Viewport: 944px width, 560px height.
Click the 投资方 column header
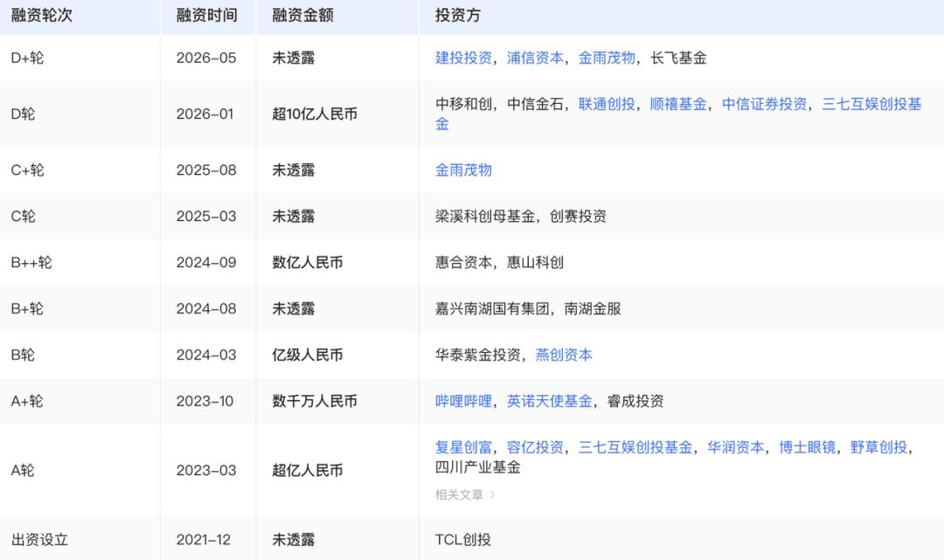(x=458, y=16)
